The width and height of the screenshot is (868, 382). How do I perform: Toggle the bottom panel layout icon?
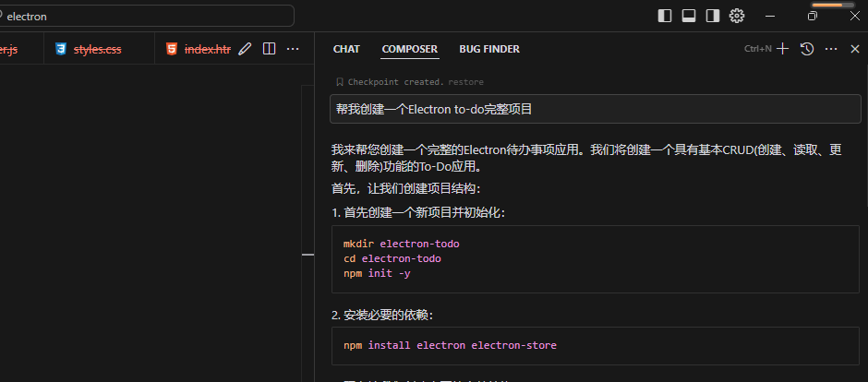click(x=689, y=16)
